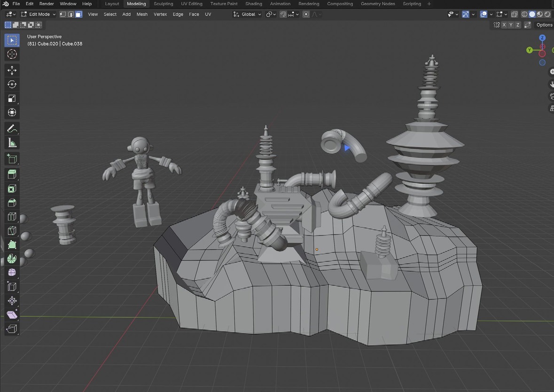Select the Measure ruler tool
Image resolution: width=554 pixels, height=392 pixels.
(12, 143)
